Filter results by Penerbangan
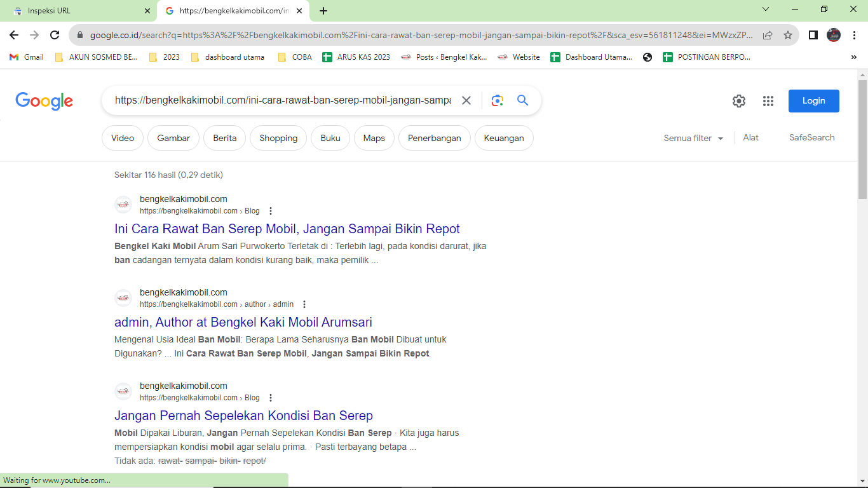Screen dimensions: 868x488 tap(435, 138)
